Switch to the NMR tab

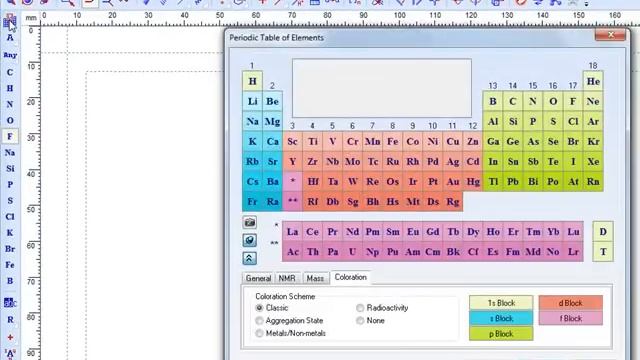(x=287, y=278)
